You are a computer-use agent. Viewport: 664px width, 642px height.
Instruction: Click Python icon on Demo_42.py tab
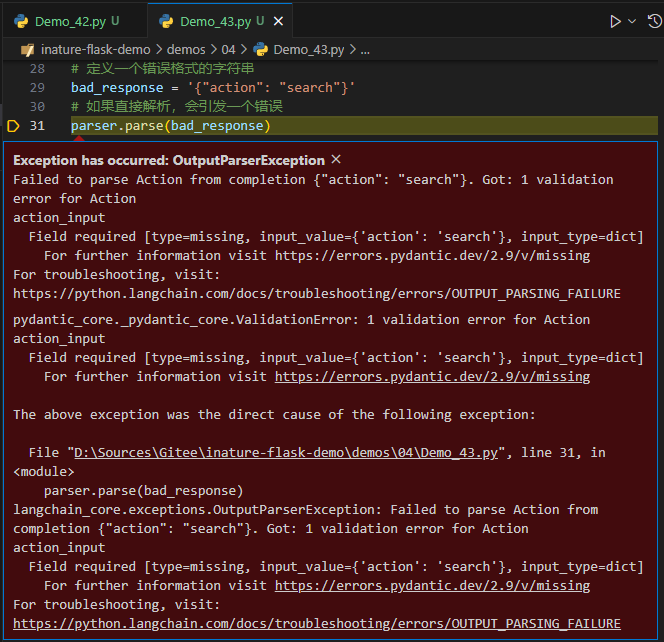pos(21,21)
